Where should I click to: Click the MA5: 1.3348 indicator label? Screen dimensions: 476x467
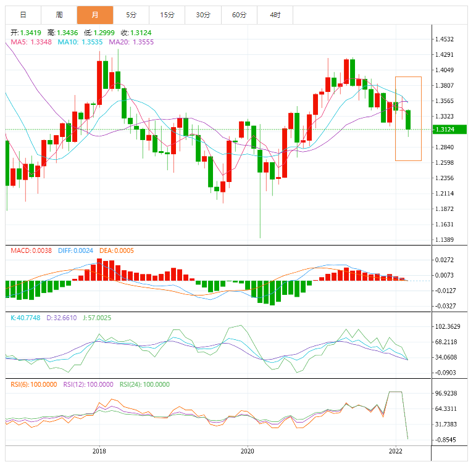[x=32, y=42]
